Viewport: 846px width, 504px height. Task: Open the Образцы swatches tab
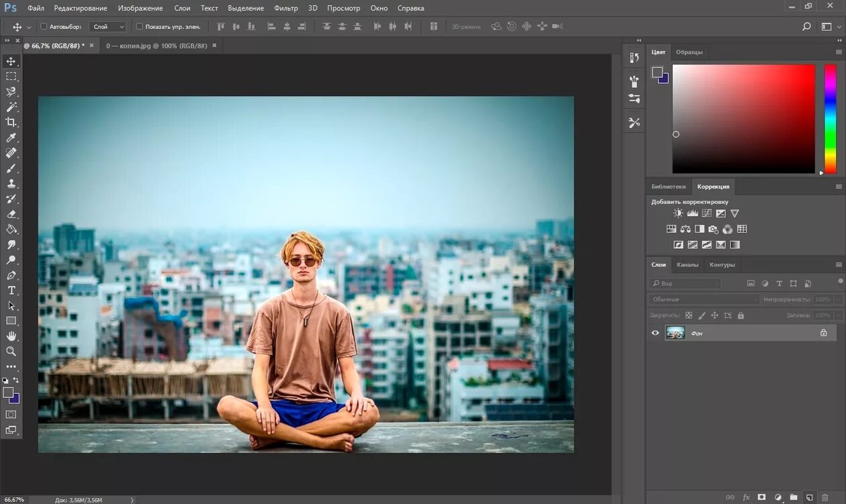[689, 52]
